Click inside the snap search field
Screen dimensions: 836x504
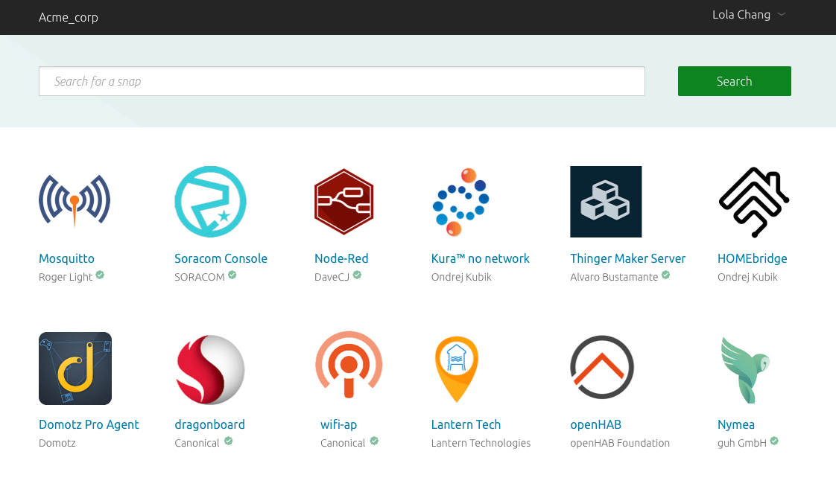[341, 81]
